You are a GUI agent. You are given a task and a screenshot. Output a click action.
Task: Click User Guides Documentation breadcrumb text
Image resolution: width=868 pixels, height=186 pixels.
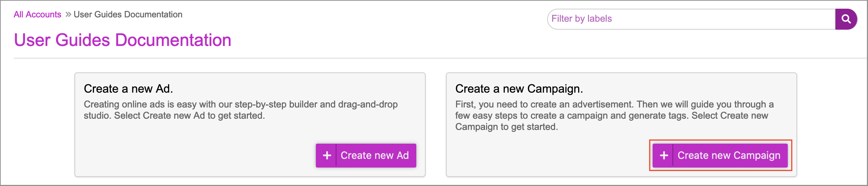click(128, 15)
